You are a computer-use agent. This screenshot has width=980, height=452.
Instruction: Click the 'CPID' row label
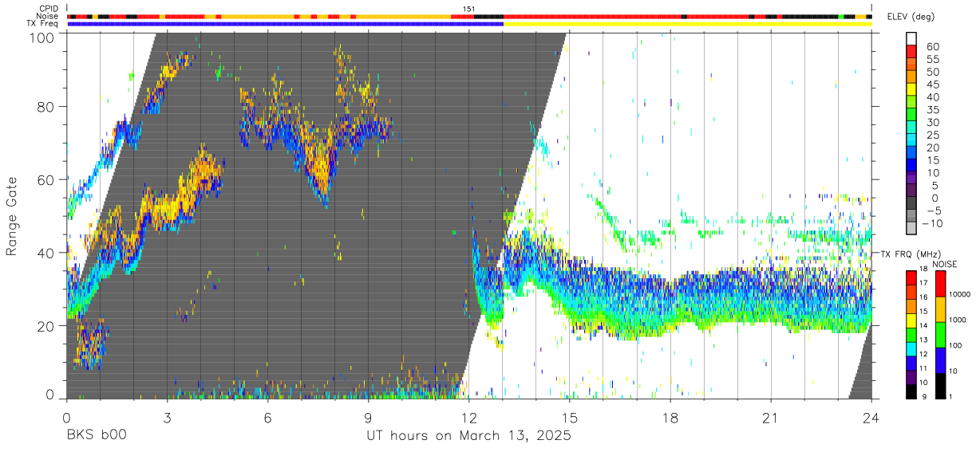[48, 9]
